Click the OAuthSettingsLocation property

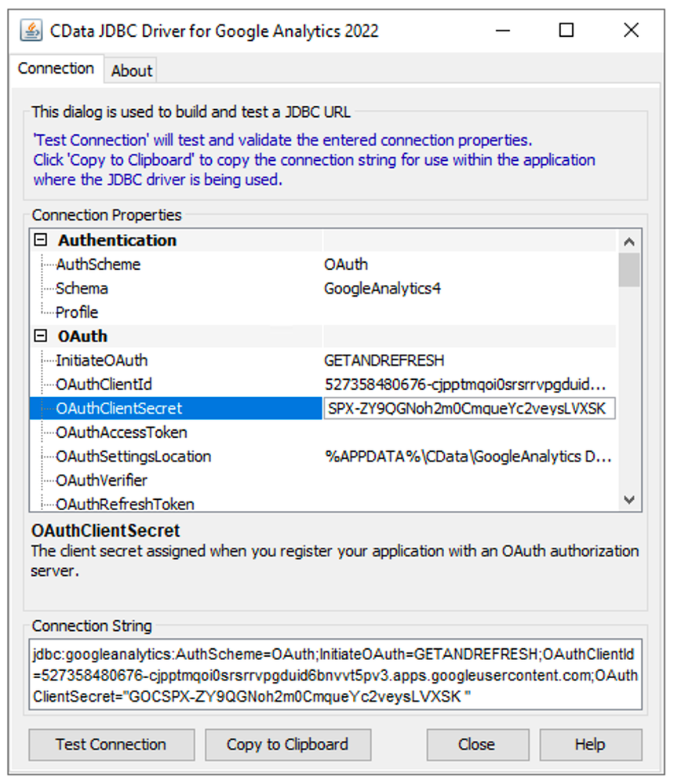[x=133, y=457]
